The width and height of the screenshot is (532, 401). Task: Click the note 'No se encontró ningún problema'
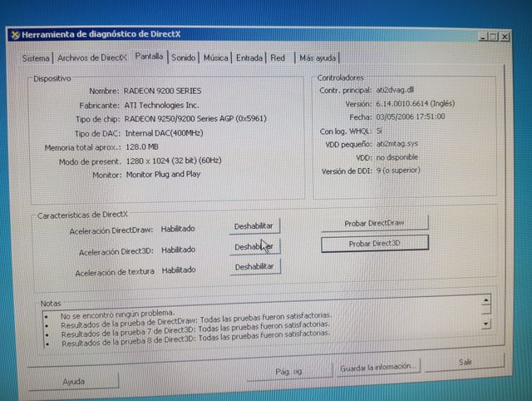(117, 314)
